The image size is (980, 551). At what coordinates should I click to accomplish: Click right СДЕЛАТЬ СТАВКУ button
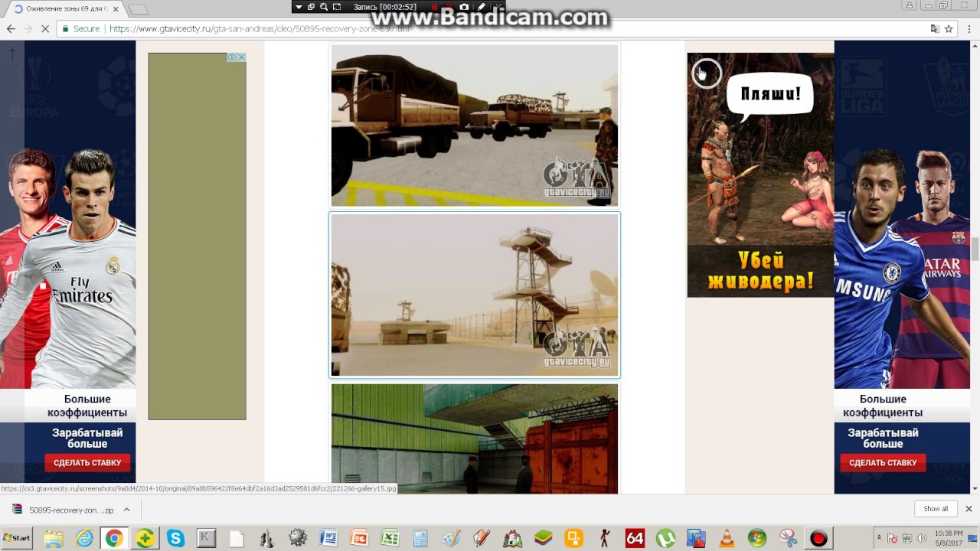click(883, 462)
